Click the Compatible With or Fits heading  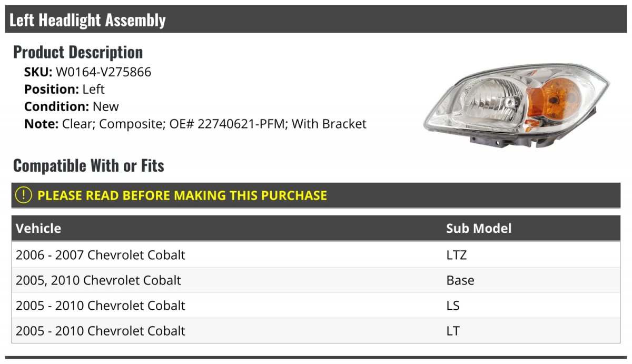tap(88, 166)
